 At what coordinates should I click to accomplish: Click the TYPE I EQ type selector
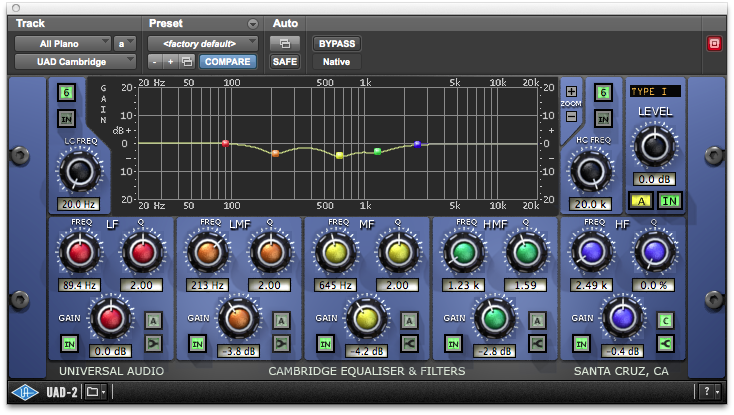click(655, 91)
